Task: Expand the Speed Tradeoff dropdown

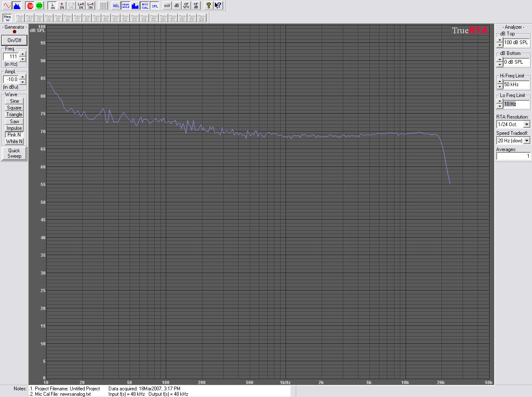Action: point(527,141)
